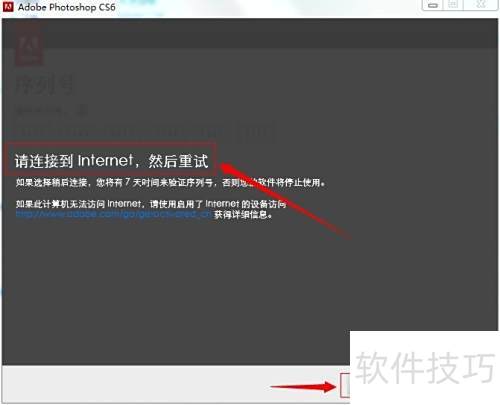Screen dimensions: 500x405
Task: Minimize the Adobe Photoshop CS6 window
Action: 433,5
